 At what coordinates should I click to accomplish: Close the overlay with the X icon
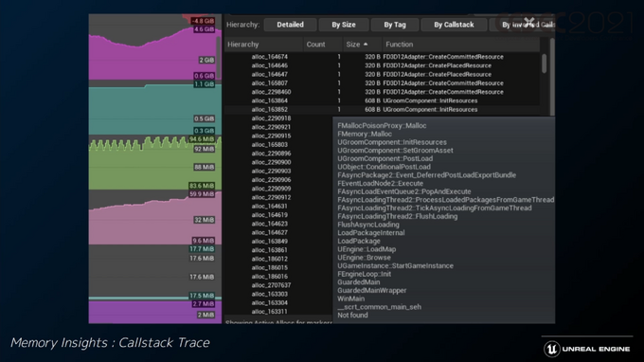coord(529,22)
